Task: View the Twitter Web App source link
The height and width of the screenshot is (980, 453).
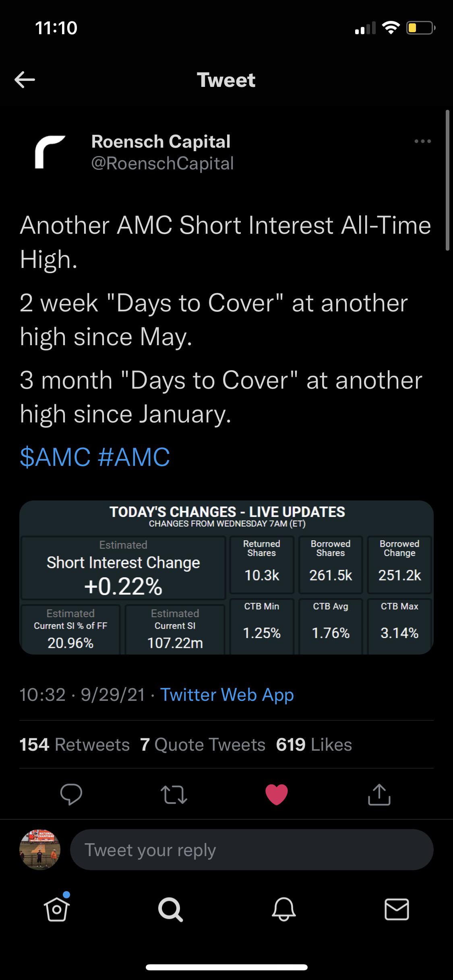Action: (227, 694)
